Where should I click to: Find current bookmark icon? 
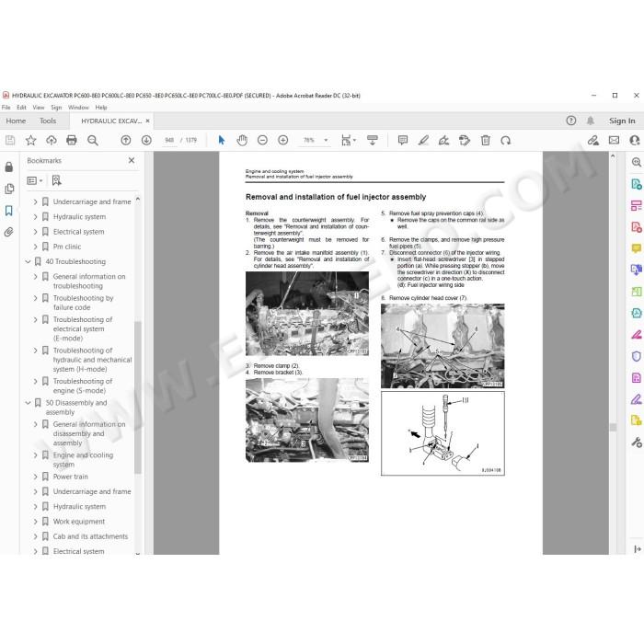(x=57, y=180)
